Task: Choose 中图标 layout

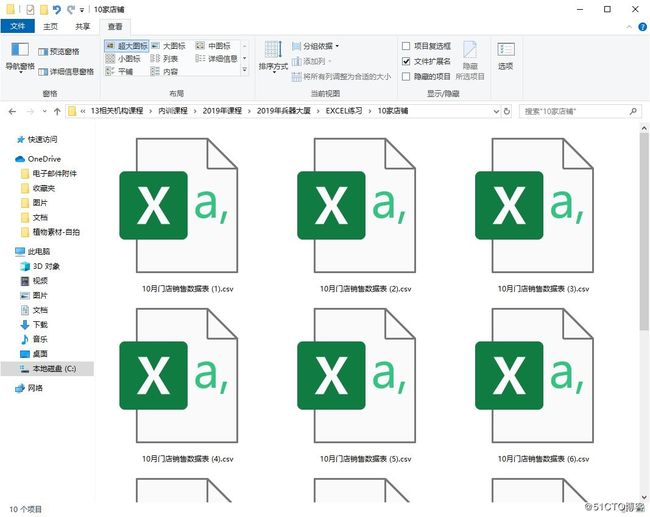Action: (x=213, y=46)
